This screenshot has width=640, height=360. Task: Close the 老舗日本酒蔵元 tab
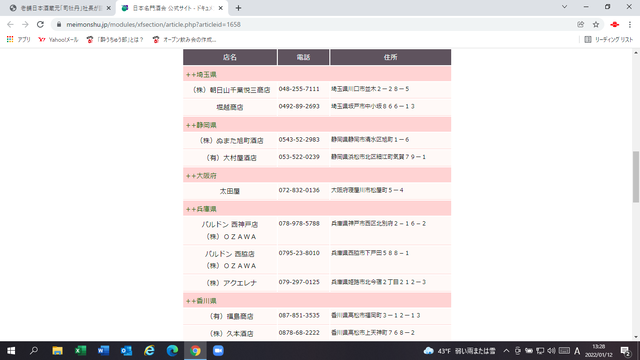point(109,8)
